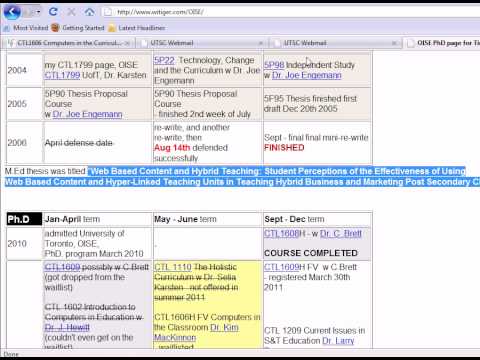
Task: Follow the Dr. Joe Engemann link in 2005 row
Action: tap(87, 114)
